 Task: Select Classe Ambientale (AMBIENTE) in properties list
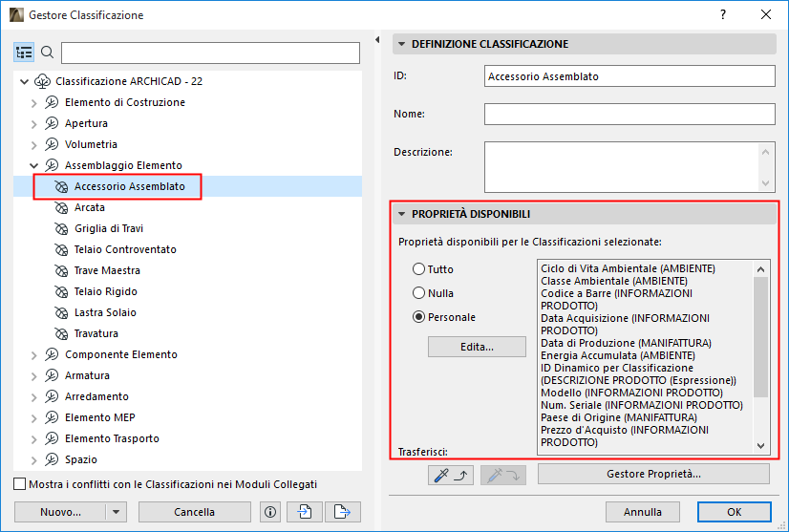click(x=614, y=281)
